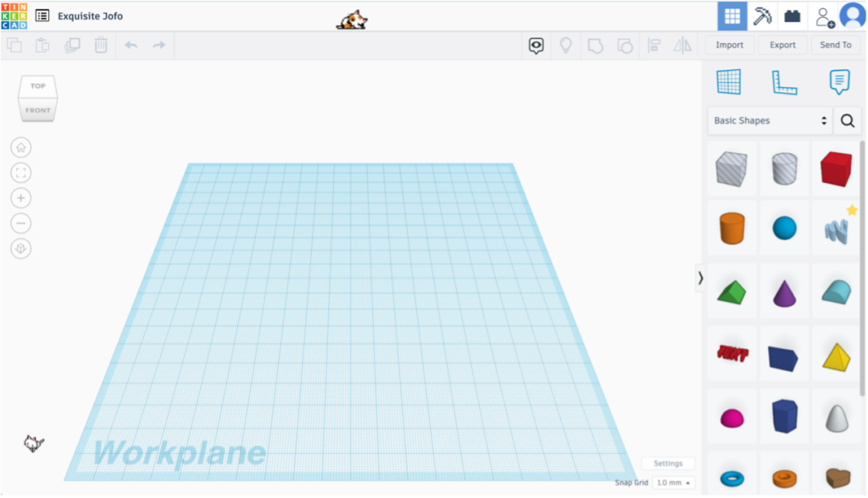Viewport: 868px width, 498px height.
Task: Select the dark blue Polygon shape
Action: tap(784, 416)
